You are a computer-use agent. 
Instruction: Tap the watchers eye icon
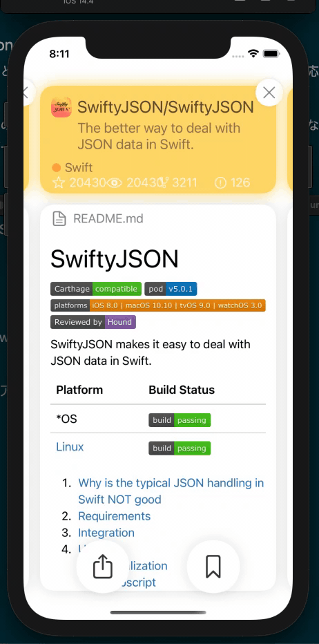point(115,183)
